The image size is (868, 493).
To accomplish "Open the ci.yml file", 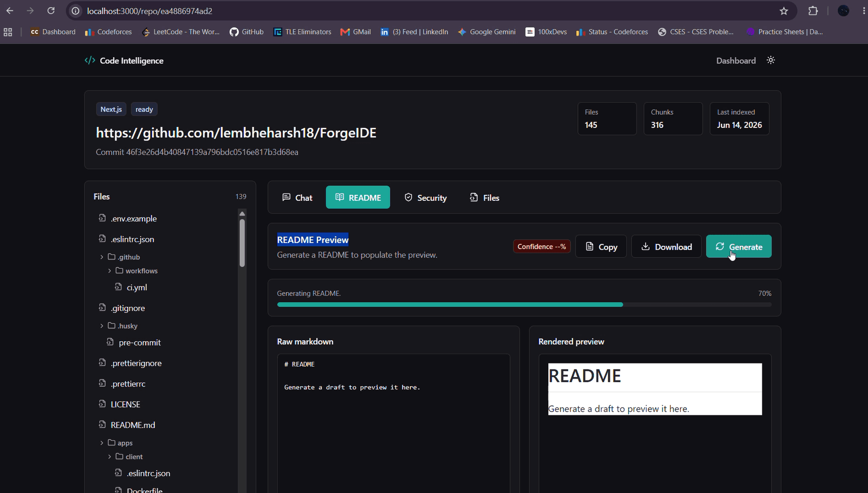I will (131, 287).
